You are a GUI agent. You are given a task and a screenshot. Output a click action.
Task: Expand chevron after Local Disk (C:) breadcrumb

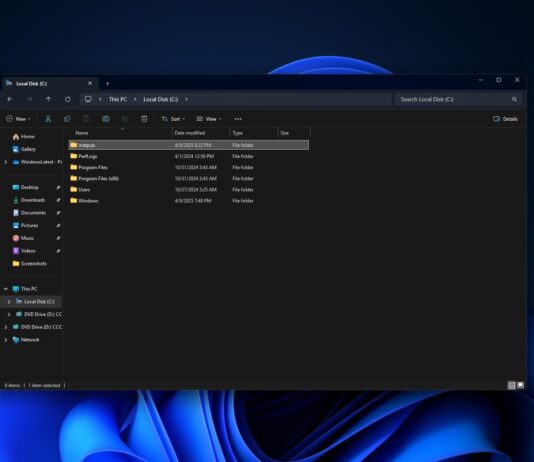pyautogui.click(x=186, y=99)
